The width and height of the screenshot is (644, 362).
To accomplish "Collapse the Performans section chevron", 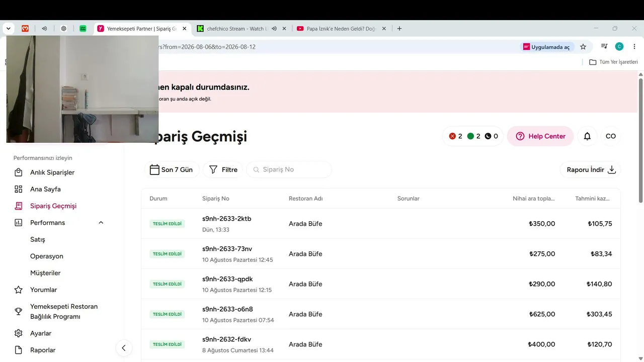I will 101,223.
